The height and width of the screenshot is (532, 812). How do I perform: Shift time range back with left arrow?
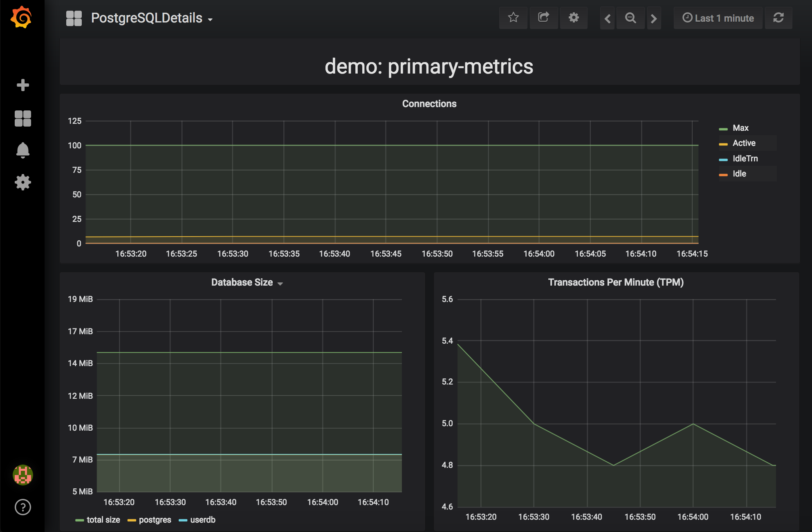point(607,18)
